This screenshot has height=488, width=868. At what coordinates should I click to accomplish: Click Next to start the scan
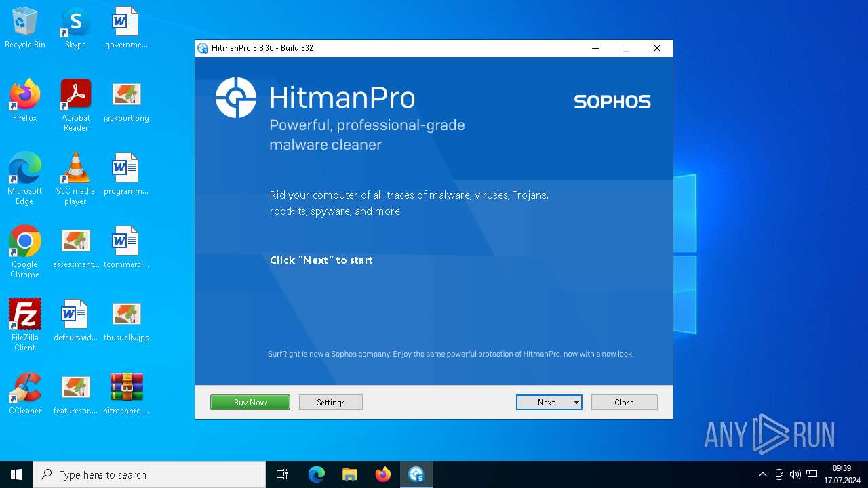tap(544, 403)
